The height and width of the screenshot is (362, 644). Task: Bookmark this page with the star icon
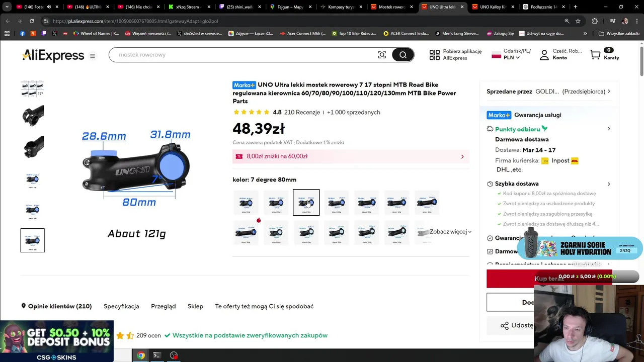[578, 21]
